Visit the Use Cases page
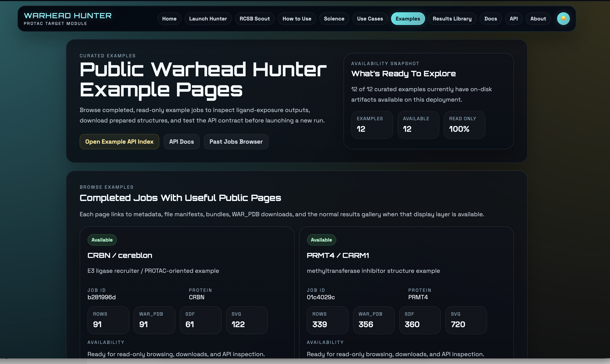The image size is (610, 364). [x=370, y=19]
